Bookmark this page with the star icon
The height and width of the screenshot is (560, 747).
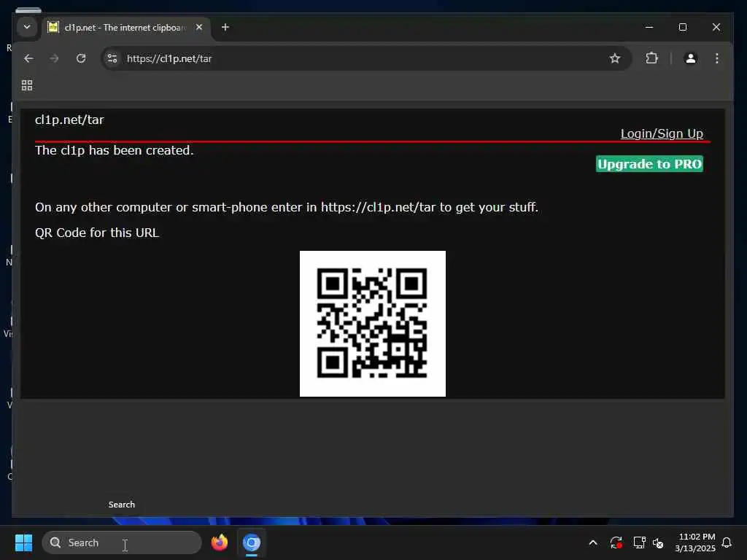[614, 58]
